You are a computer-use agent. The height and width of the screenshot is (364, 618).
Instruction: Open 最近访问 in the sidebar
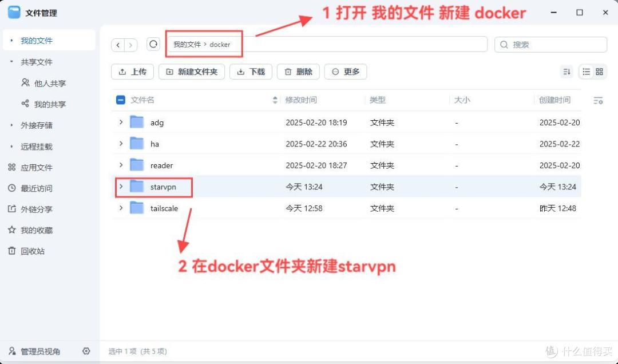30,188
